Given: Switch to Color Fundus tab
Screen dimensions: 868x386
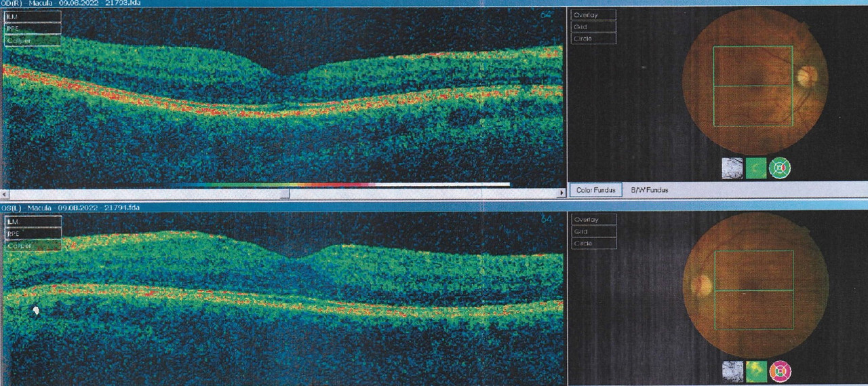Looking at the screenshot, I should [x=596, y=190].
